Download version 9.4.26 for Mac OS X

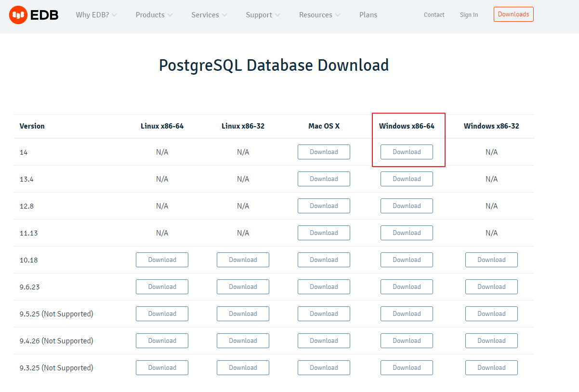click(x=324, y=340)
